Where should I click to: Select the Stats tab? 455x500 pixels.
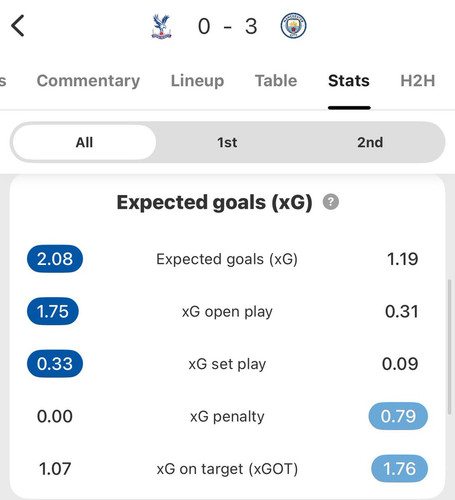click(x=349, y=81)
